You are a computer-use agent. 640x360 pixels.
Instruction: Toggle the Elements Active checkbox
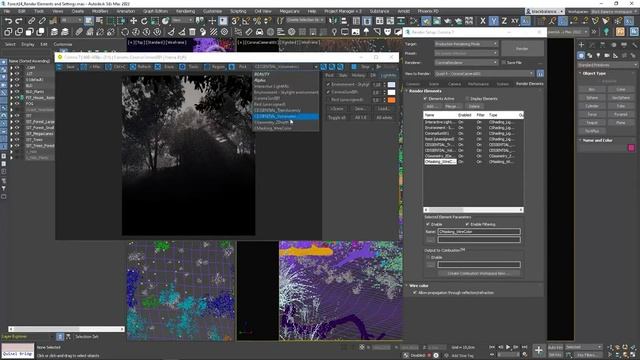pos(425,98)
